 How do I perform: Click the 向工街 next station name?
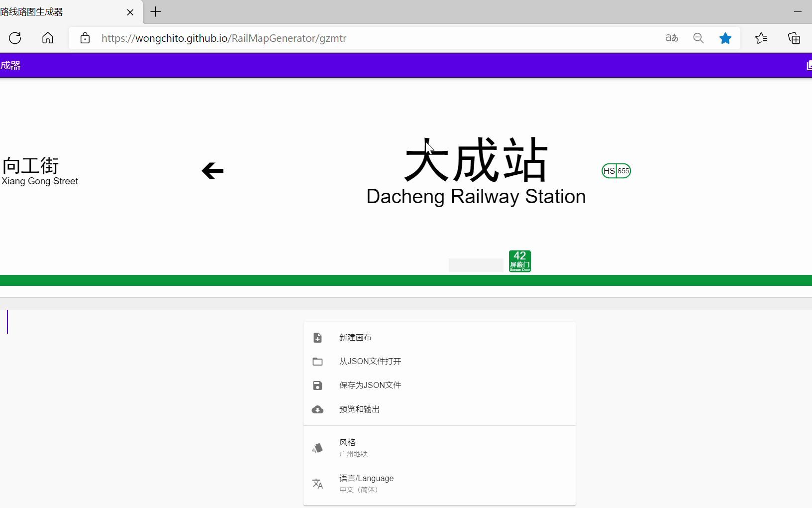30,165
